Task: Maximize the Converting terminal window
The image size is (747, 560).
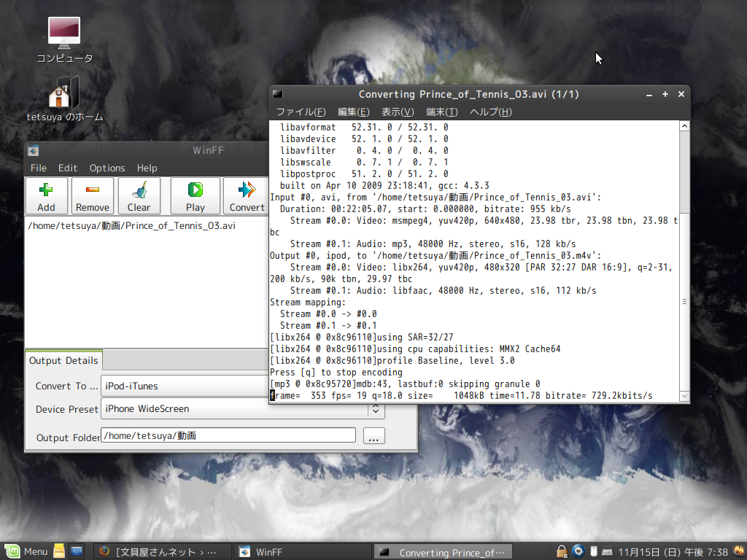Action: 665,94
